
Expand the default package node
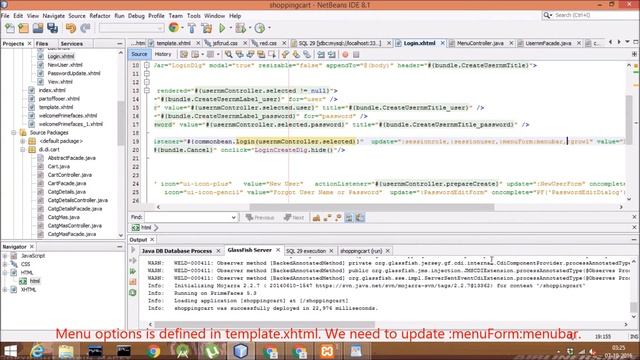pos(23,141)
